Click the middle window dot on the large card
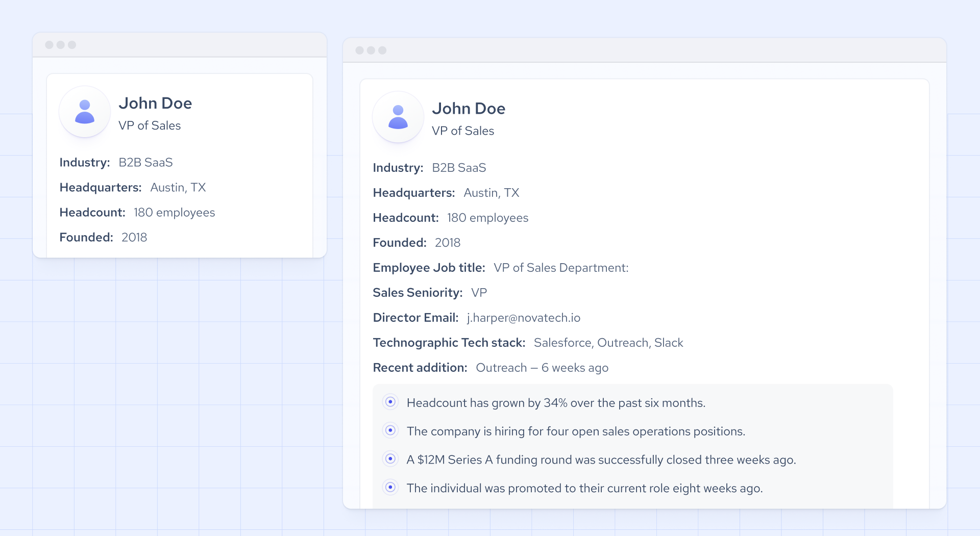This screenshot has width=980, height=536. click(x=372, y=50)
